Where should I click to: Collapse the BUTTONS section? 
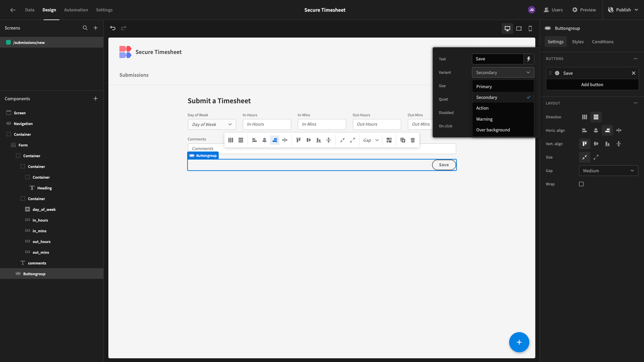pos(636,59)
